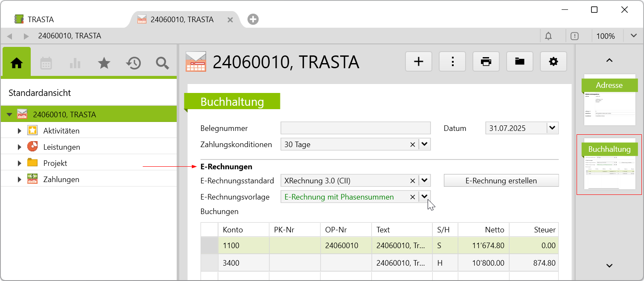This screenshot has width=644, height=281.
Task: Click the Konto cell 3400
Action: tap(244, 263)
